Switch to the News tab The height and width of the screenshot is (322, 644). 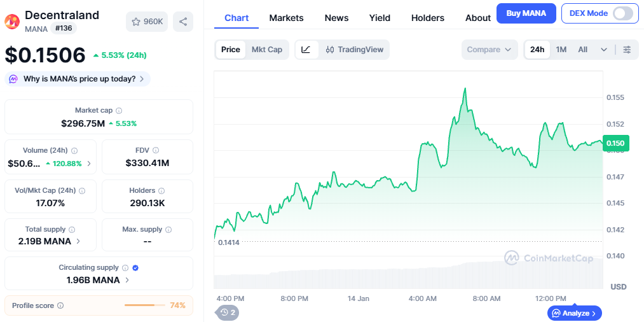coord(336,18)
